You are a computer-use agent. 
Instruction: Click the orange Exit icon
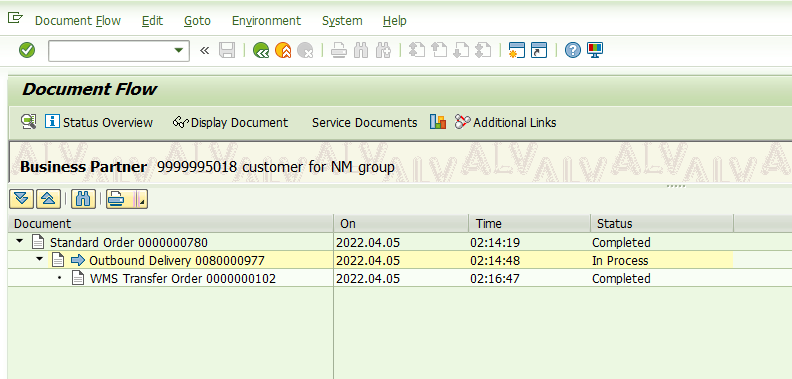pos(283,51)
